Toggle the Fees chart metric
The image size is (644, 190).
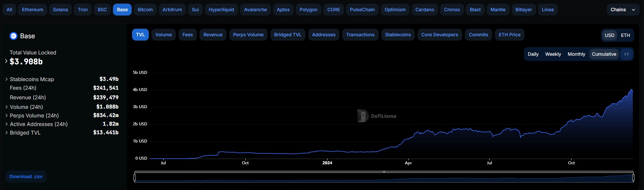tap(188, 35)
